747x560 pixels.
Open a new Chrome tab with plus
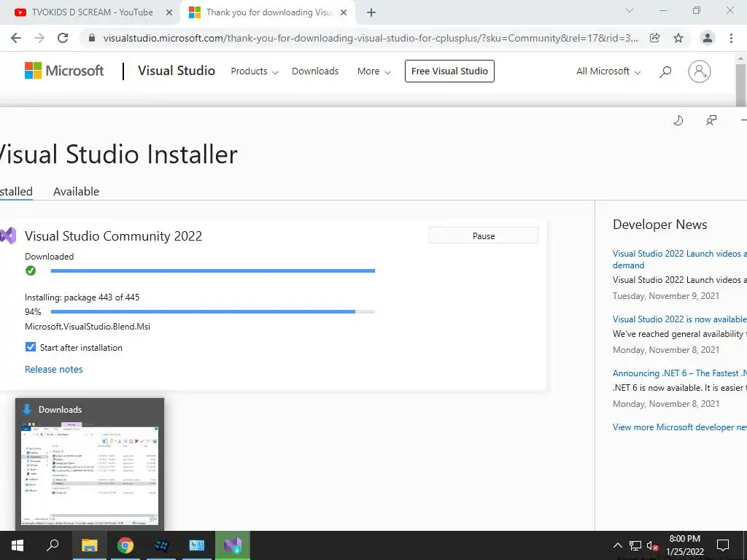click(371, 13)
